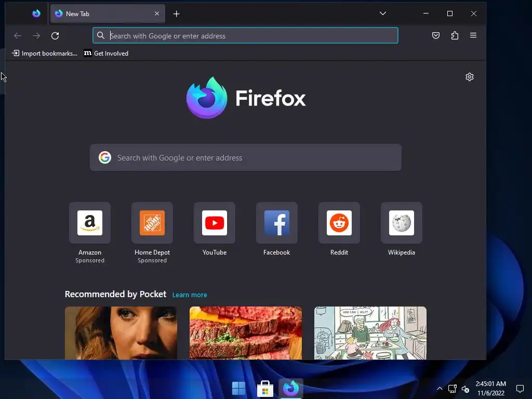Open the Extensions puzzle icon
The height and width of the screenshot is (399, 532).
pos(455,35)
